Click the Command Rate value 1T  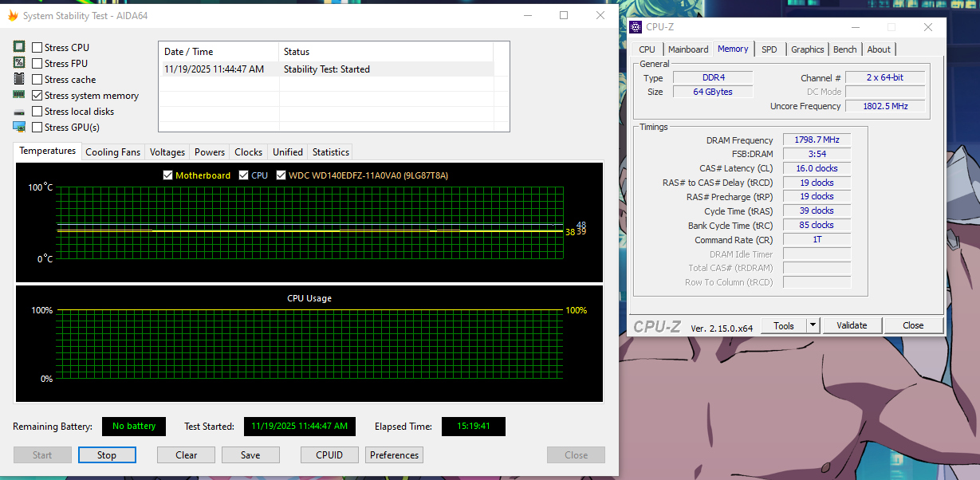pos(817,240)
